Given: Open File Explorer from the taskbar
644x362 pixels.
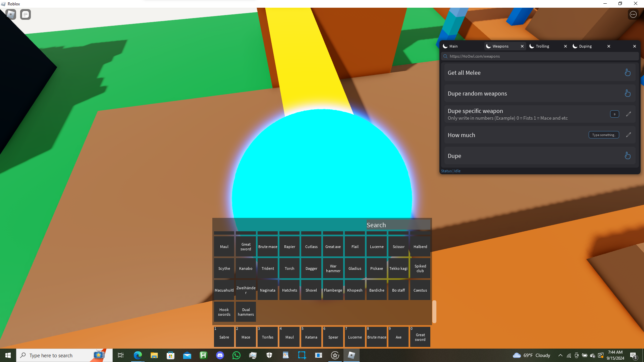Looking at the screenshot, I should 154,355.
